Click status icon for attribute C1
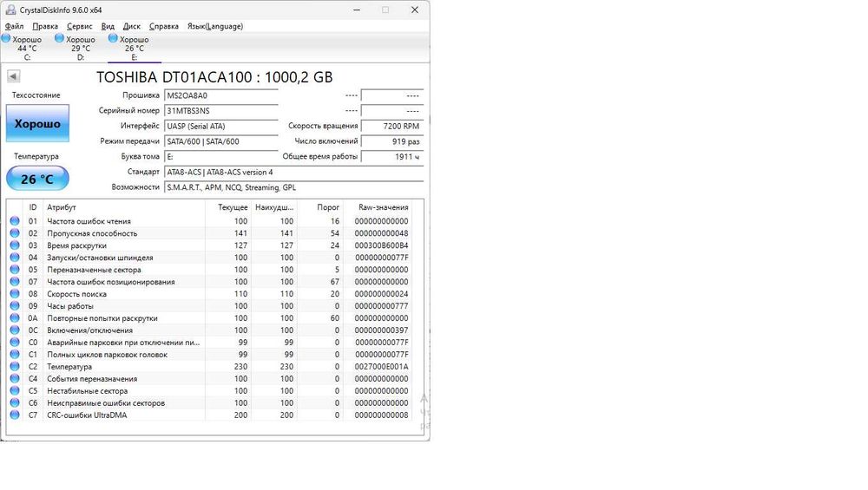 [x=15, y=354]
